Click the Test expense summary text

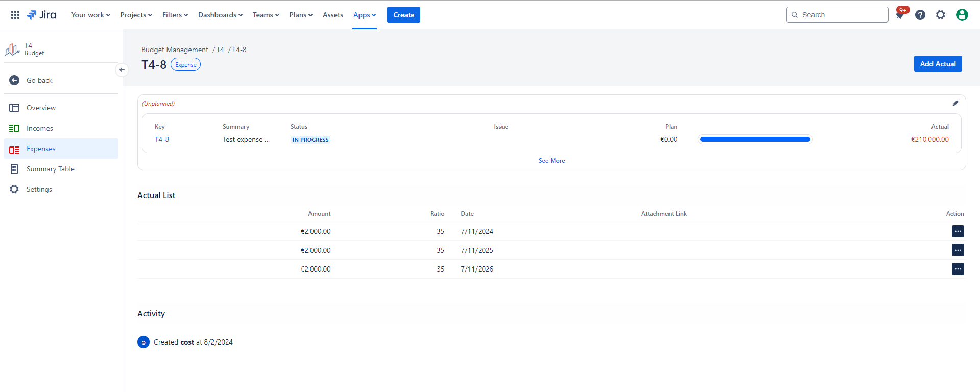246,139
